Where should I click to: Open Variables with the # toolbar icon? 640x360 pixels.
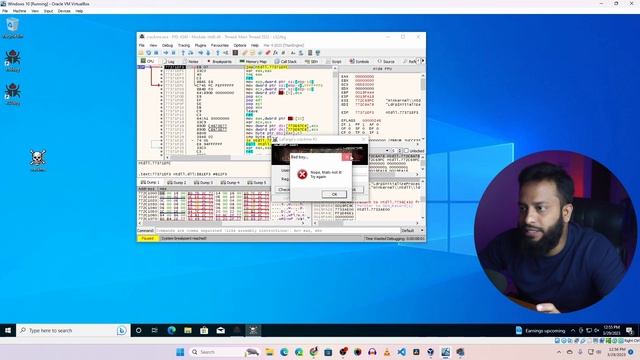coord(283,53)
